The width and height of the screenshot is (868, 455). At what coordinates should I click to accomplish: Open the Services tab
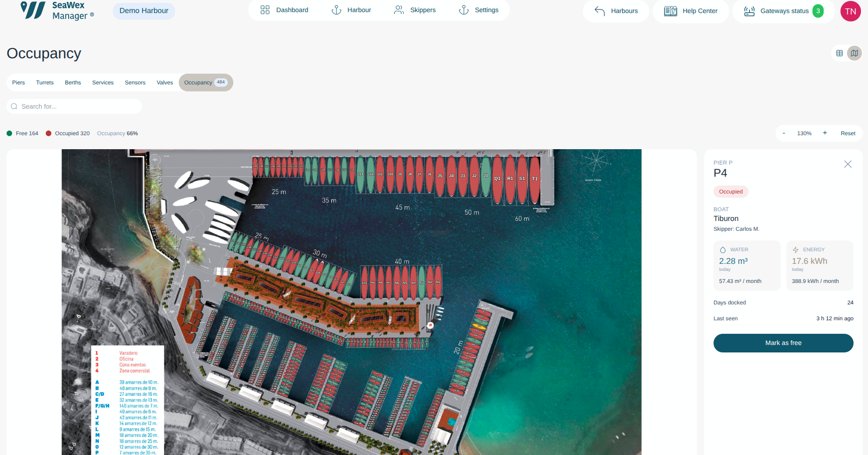[x=103, y=83]
